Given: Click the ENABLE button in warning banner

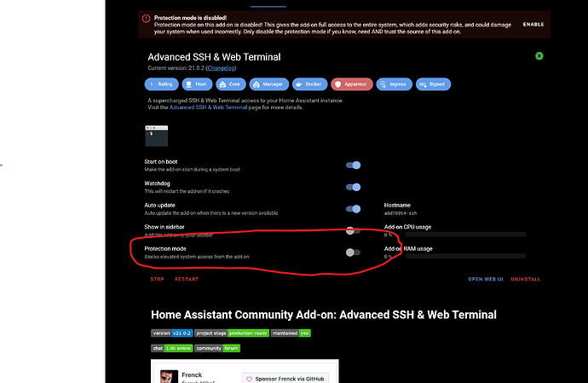Looking at the screenshot, I should tap(533, 25).
